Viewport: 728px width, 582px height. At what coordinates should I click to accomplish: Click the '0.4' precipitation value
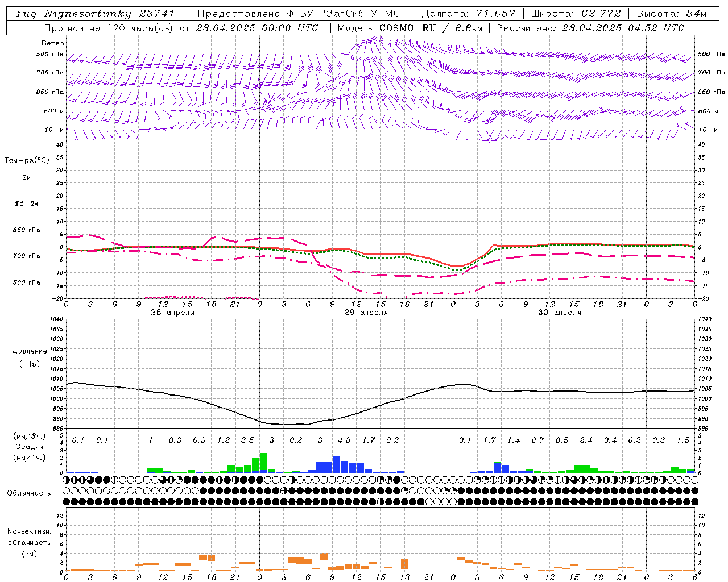click(x=610, y=440)
